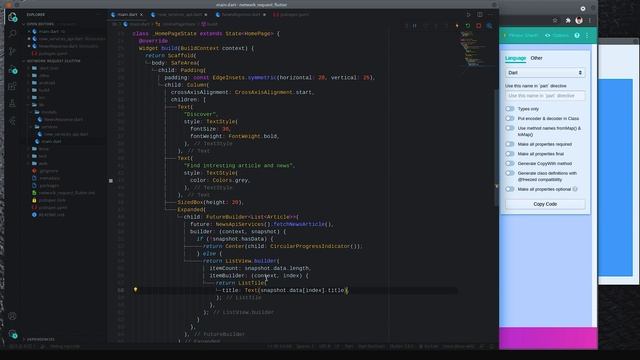Click the Copy Code button
640x360 pixels.
tap(545, 204)
